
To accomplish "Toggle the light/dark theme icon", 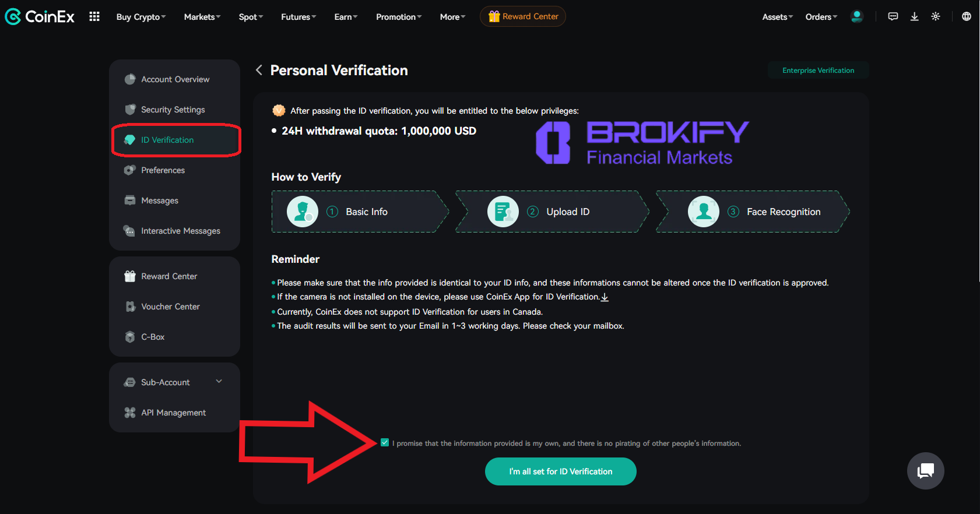I will (936, 16).
